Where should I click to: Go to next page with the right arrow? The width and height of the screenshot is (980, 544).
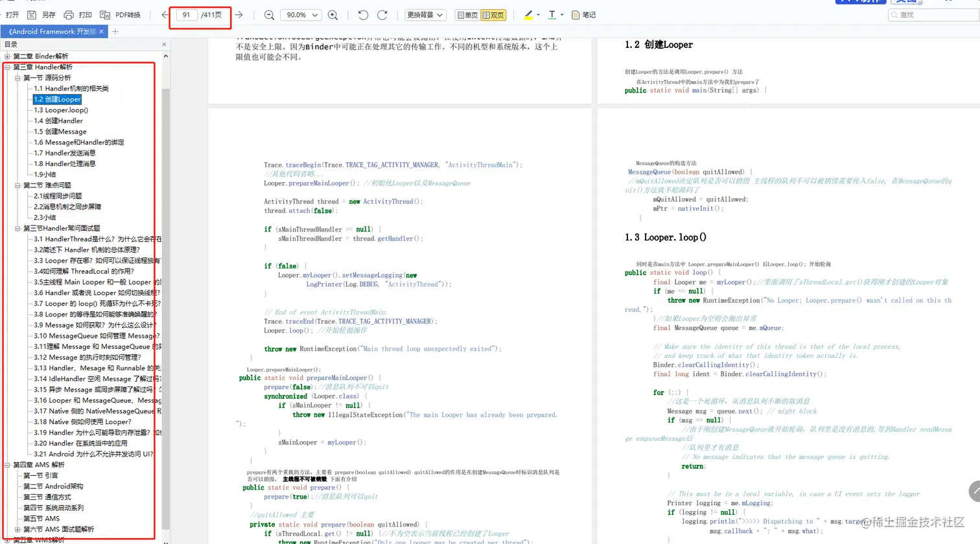(239, 14)
